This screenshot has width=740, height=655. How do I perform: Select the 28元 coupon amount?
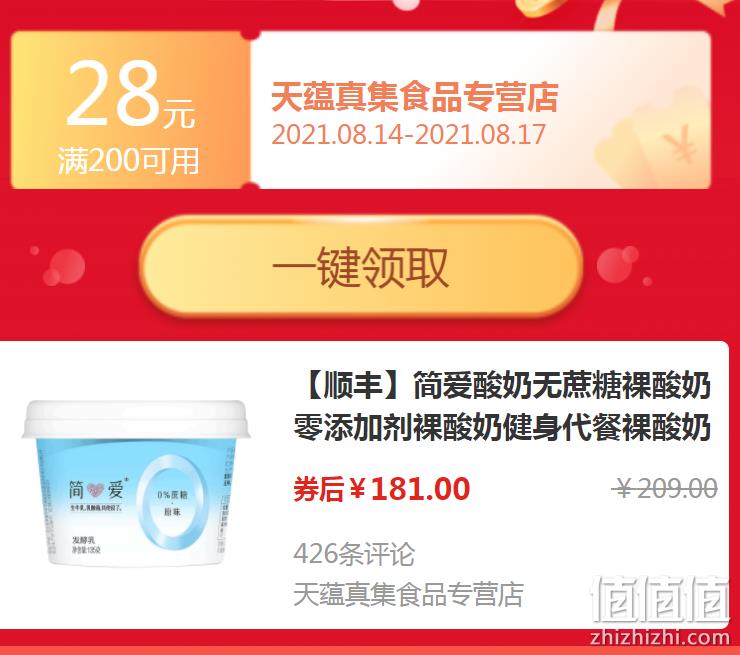(130, 94)
